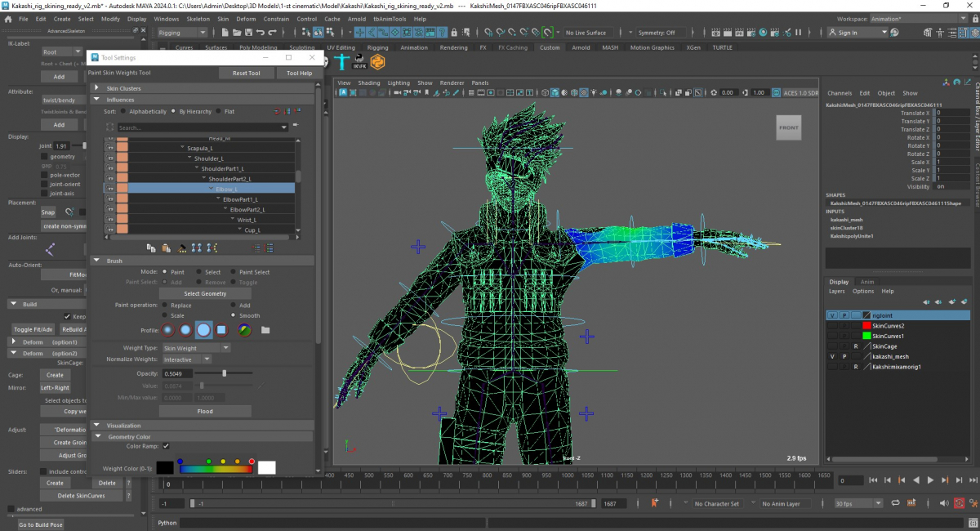Open the Normalize Weights dropdown

[x=186, y=359]
